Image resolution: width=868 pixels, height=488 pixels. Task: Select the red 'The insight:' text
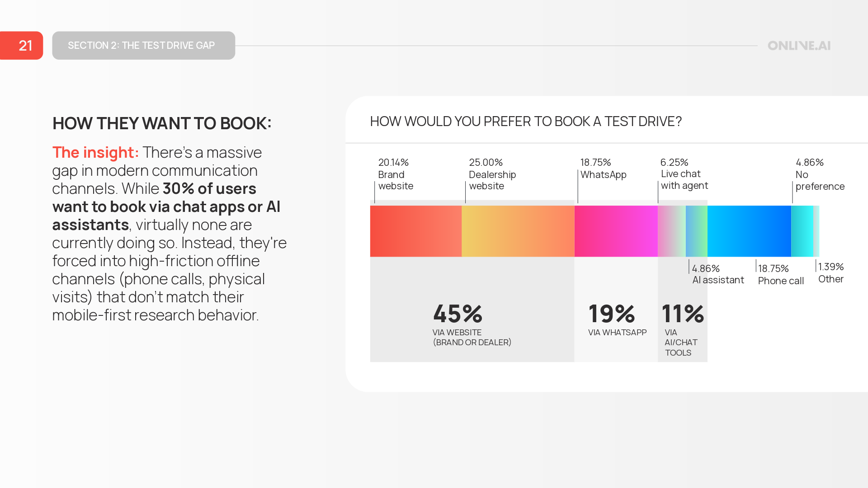pyautogui.click(x=95, y=153)
